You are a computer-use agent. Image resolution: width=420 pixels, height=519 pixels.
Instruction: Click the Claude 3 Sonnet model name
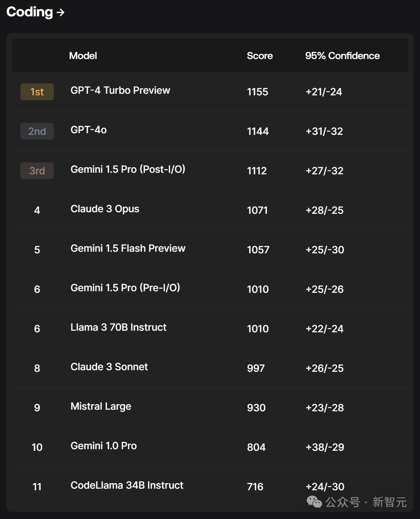pos(109,367)
